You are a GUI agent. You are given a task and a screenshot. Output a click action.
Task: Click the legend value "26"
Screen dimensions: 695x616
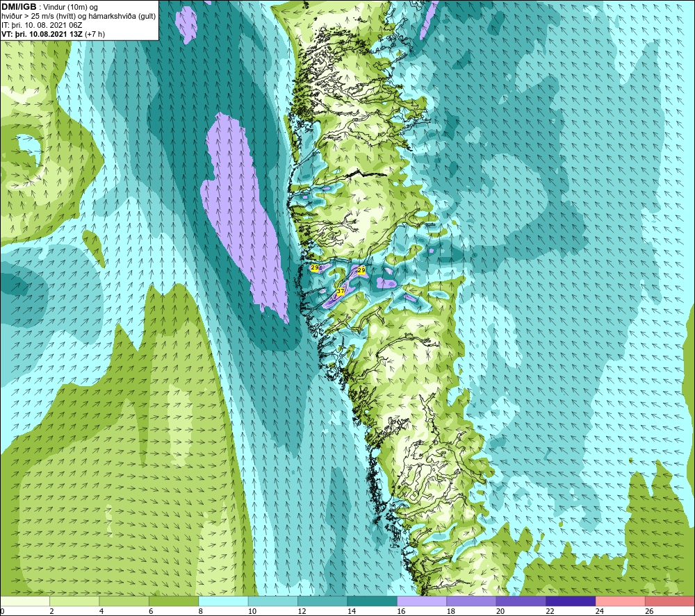coord(649,611)
